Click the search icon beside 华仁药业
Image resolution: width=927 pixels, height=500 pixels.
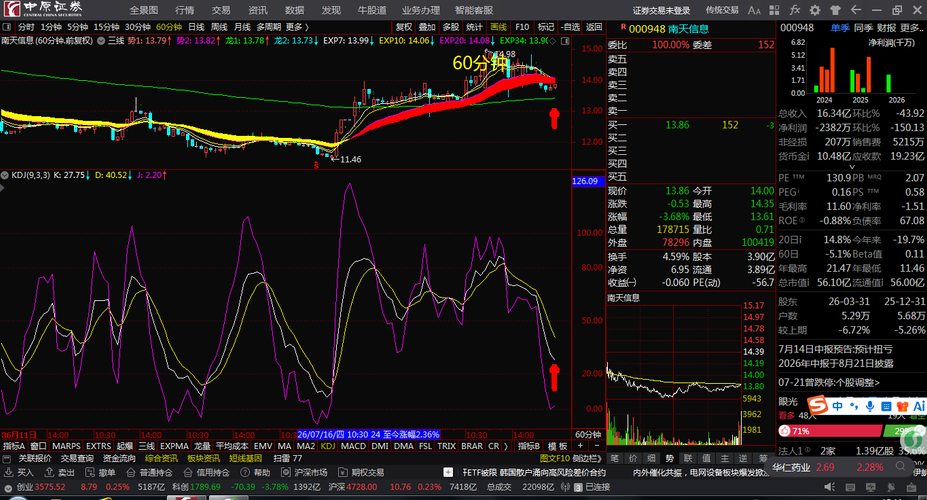click(x=900, y=466)
